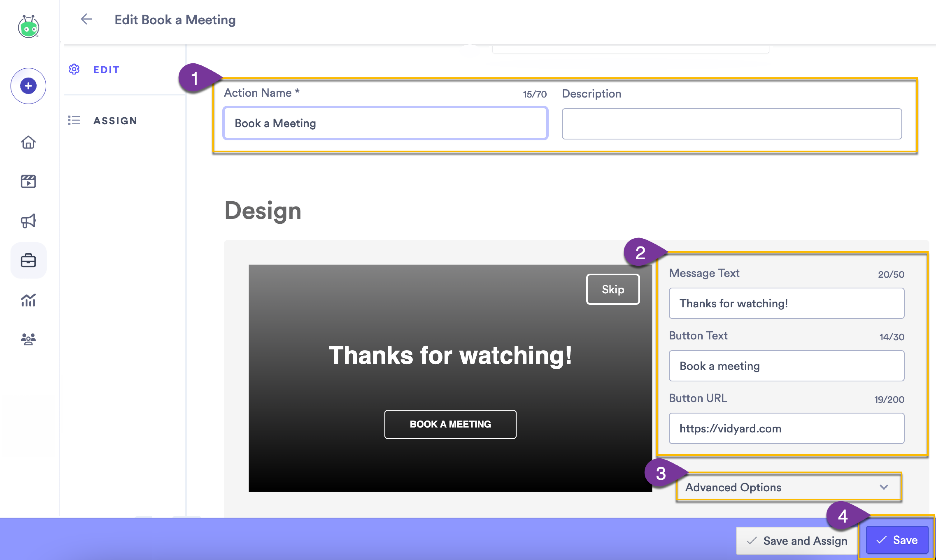Stay on the EDIT tab
Screen dimensions: 936x560
[106, 69]
